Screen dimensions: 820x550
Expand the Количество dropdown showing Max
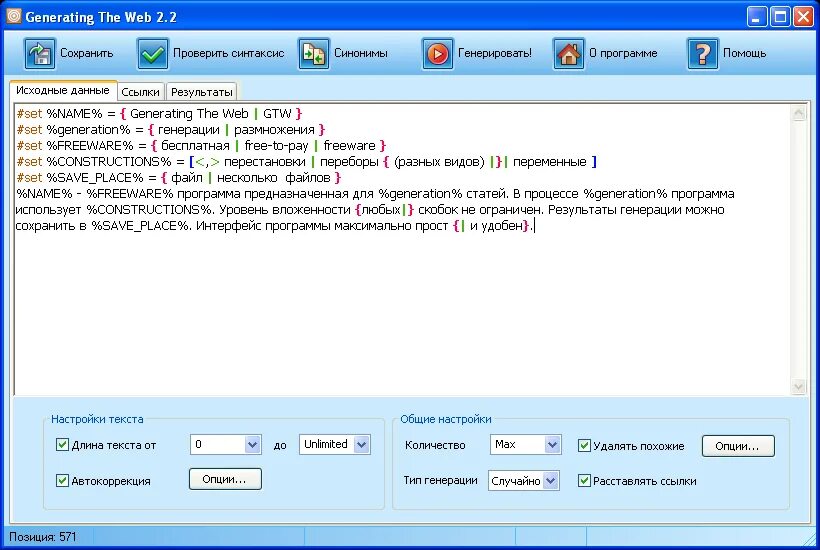click(x=552, y=445)
